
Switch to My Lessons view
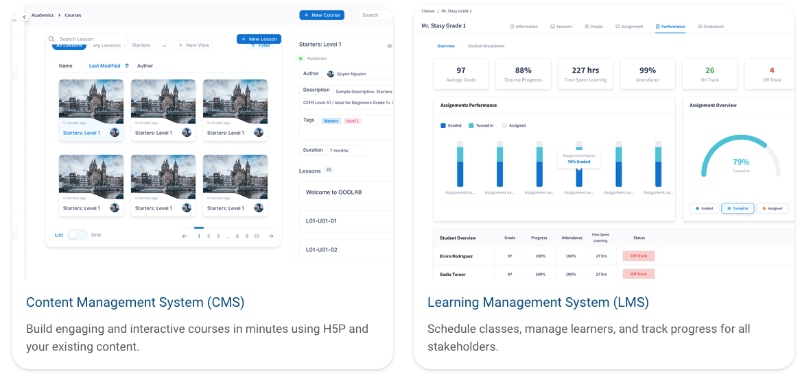(x=107, y=45)
